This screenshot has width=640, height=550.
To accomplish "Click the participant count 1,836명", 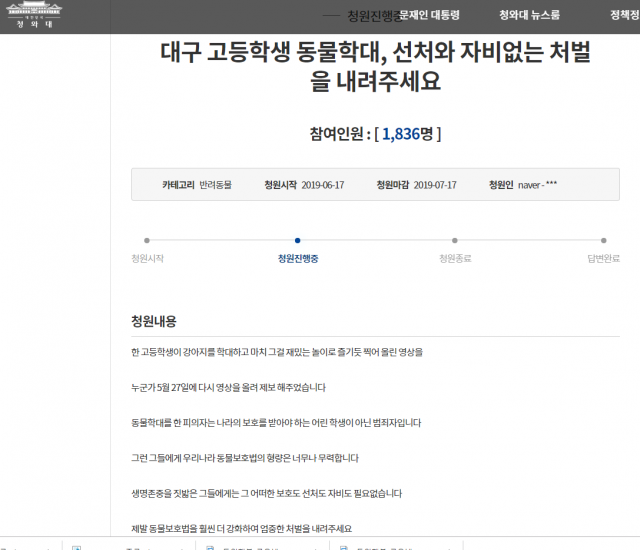I will [x=407, y=134].
